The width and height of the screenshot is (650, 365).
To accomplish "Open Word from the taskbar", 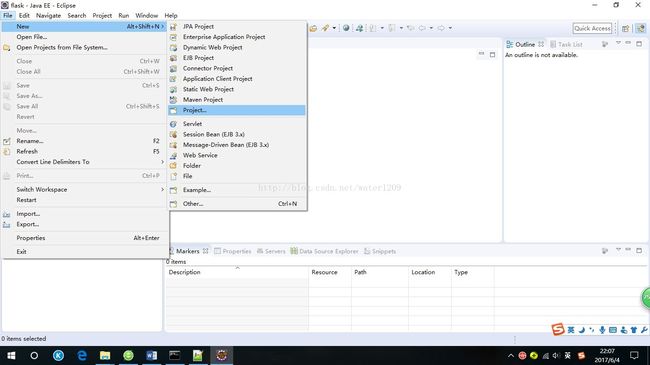I will tap(152, 355).
